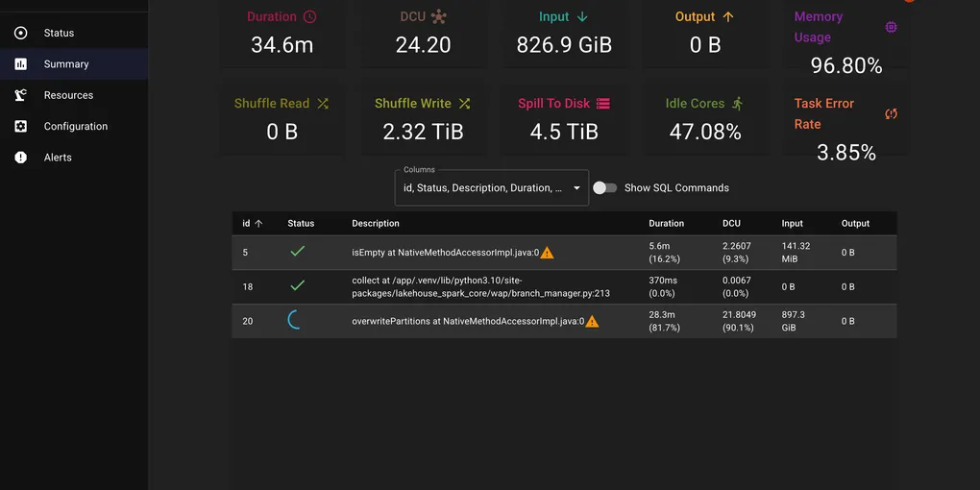Click the Spill To Disk storage icon
This screenshot has height=490, width=980.
pyautogui.click(x=603, y=104)
